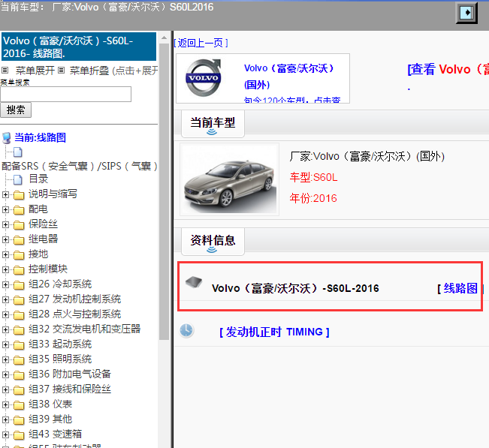Viewport: 489px width, 448px height.
Task: Click the folder icon for 组28 点火与控制系统
Action: coord(19,315)
